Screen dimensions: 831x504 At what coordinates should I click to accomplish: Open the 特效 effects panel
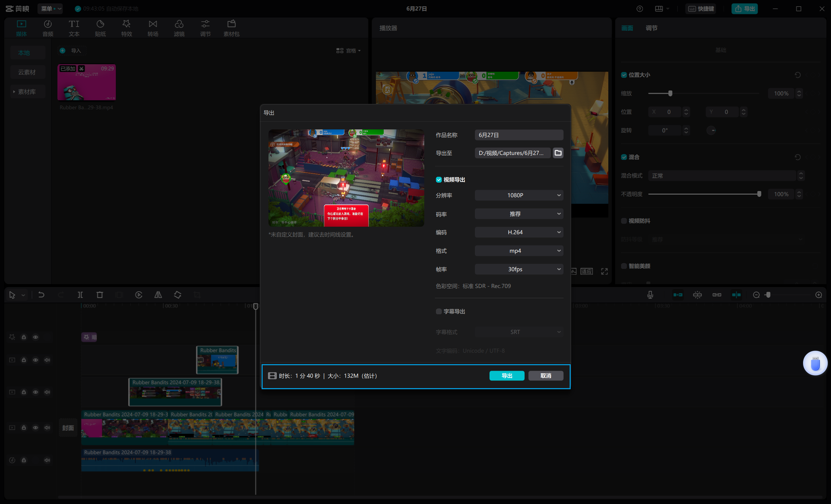[x=127, y=28]
